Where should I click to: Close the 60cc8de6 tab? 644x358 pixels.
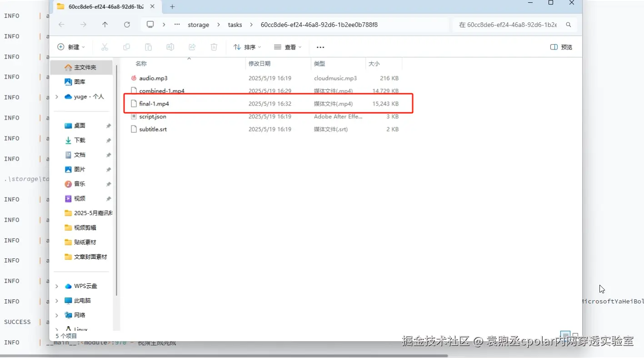click(x=152, y=7)
